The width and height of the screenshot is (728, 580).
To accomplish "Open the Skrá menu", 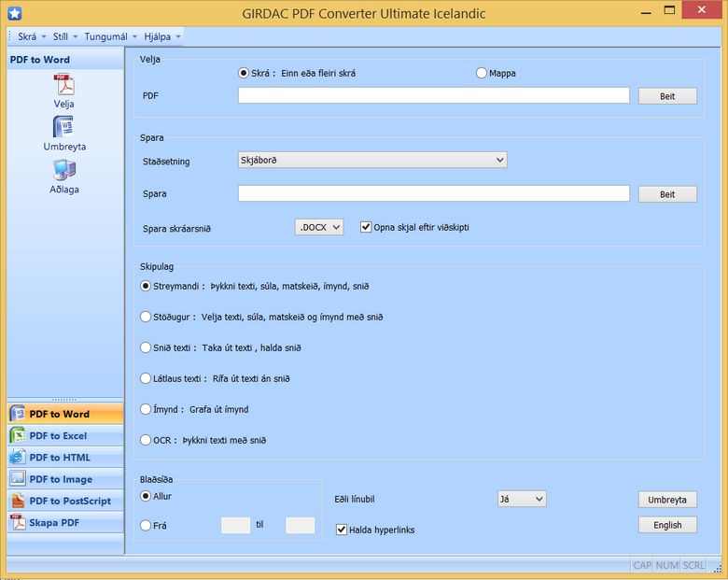I will pos(31,36).
